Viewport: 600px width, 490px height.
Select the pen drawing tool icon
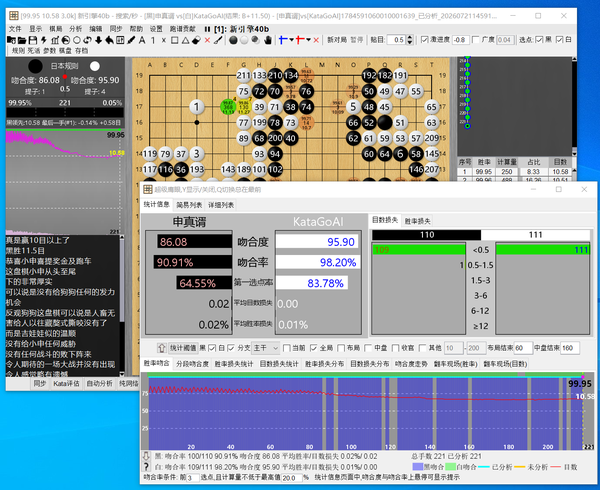(x=131, y=40)
